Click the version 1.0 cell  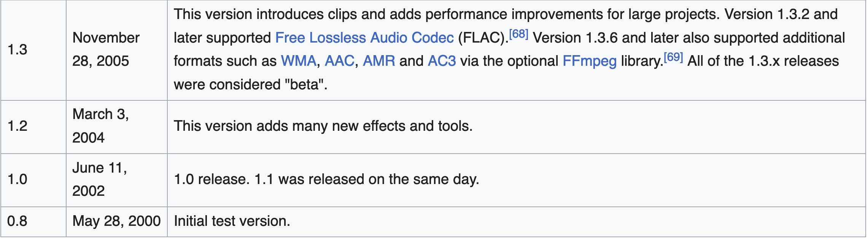pyautogui.click(x=17, y=179)
